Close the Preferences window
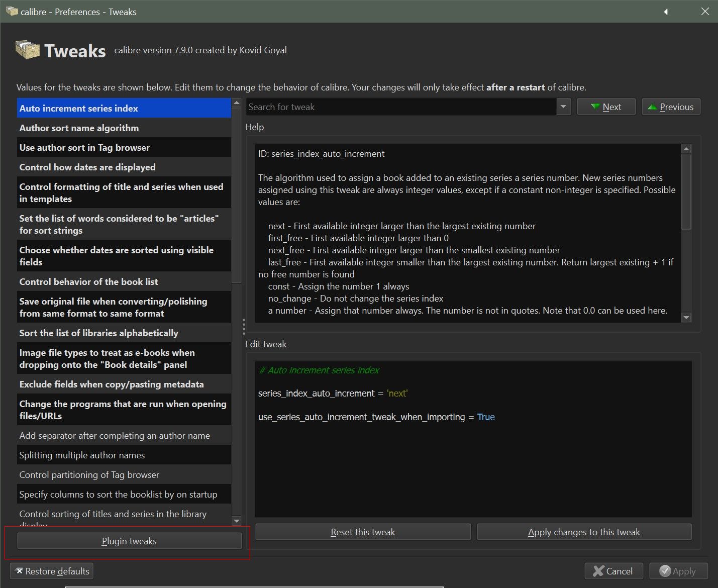The image size is (718, 588). [x=705, y=11]
